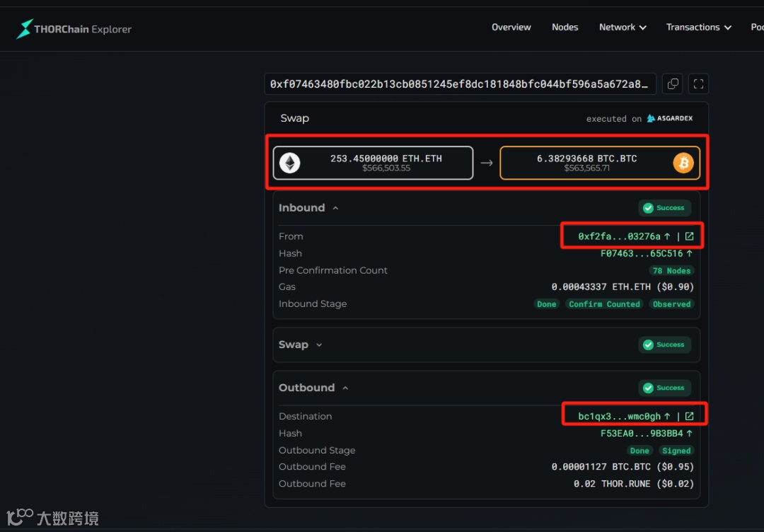The image size is (764, 532).
Task: Click the Outbound Stage Done badge
Action: tap(639, 451)
